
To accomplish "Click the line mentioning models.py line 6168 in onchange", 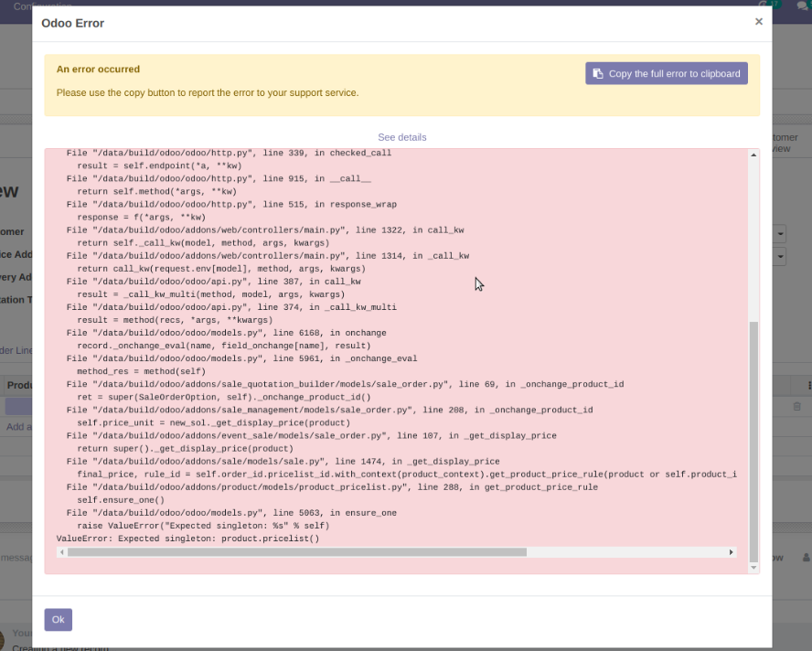I will click(x=226, y=333).
